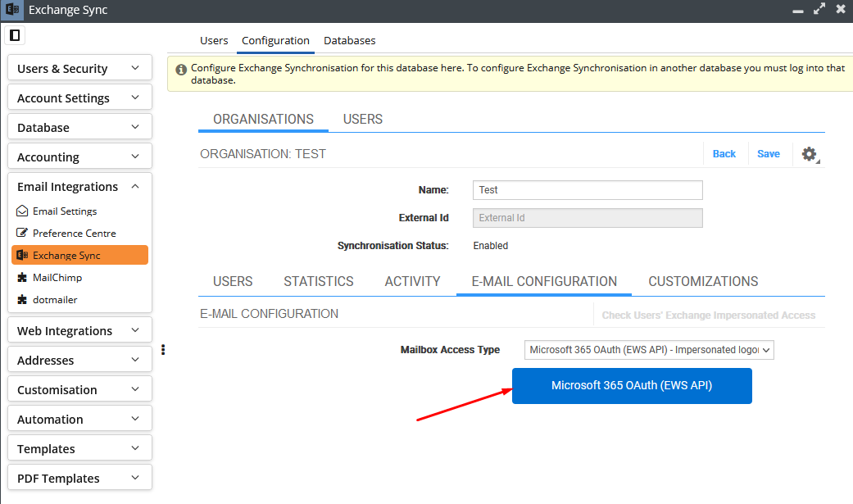Screen dimensions: 853x504
Task: Click the Name input field containing Test
Action: coord(588,190)
